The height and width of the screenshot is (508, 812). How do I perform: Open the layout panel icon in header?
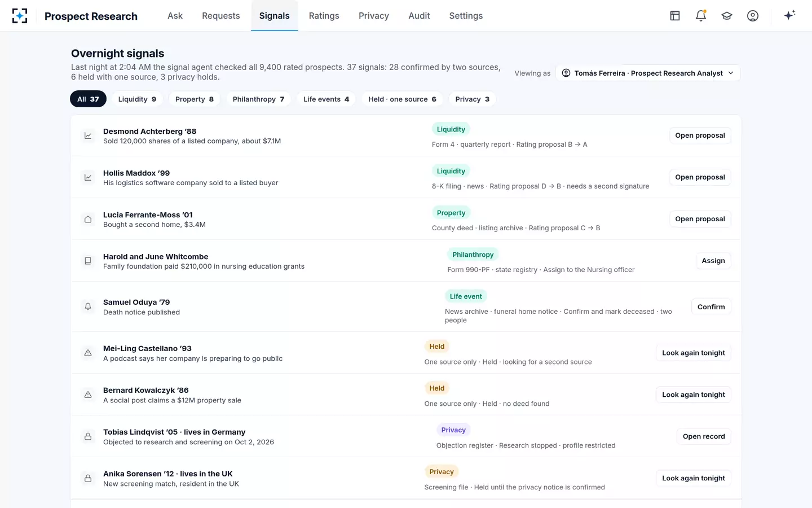click(x=675, y=16)
